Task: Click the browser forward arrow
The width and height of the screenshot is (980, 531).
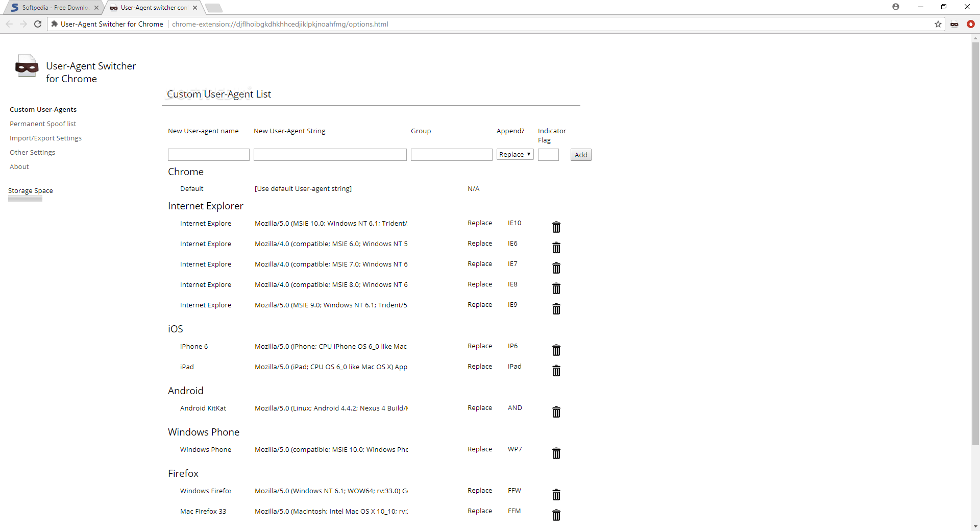Action: pyautogui.click(x=23, y=24)
